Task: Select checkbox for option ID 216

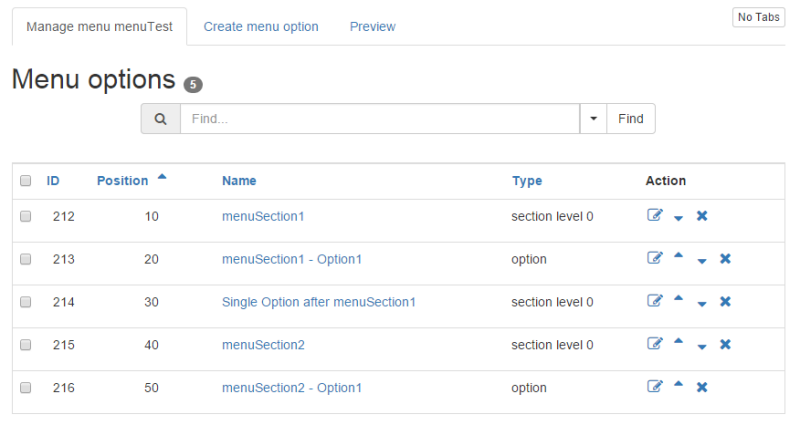Action: pos(26,388)
